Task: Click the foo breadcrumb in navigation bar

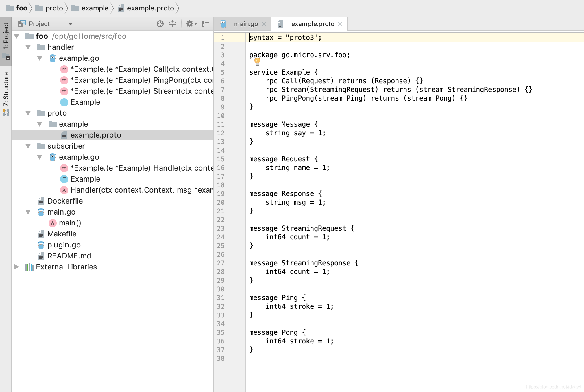Action: click(x=21, y=8)
